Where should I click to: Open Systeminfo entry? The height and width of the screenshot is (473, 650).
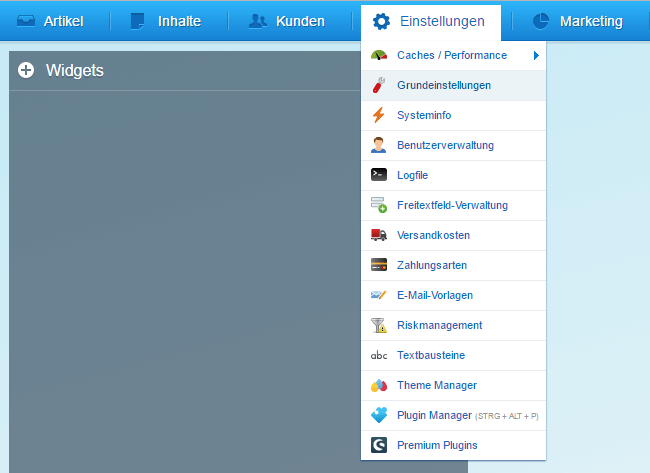click(454, 116)
